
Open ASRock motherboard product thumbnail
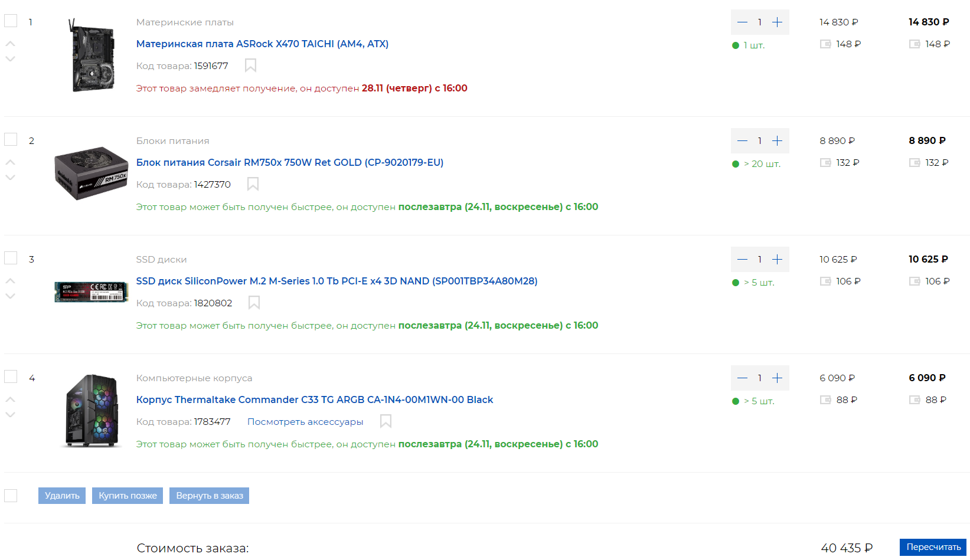[91, 55]
